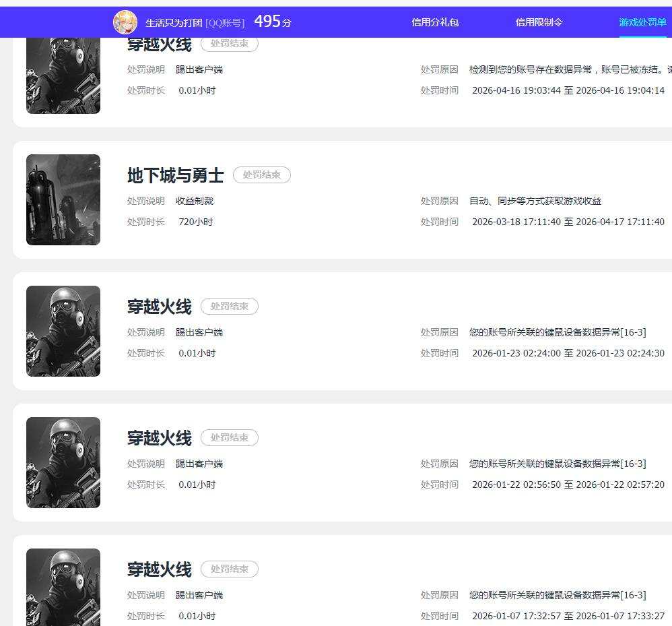Click 处罚结束 badge on 2026-01-22 穿越火线 card
This screenshot has width=672, height=626.
tap(230, 438)
